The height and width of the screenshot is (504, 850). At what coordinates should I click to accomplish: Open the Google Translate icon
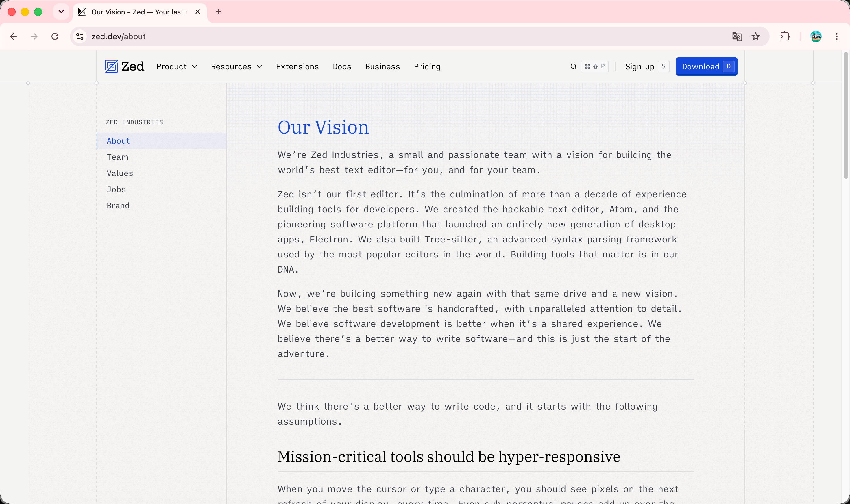[x=737, y=36]
